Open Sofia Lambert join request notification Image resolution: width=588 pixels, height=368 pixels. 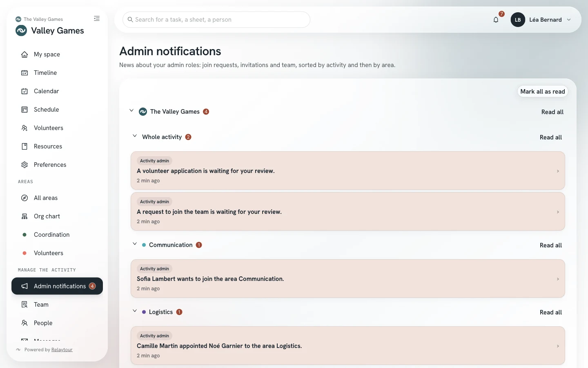click(x=348, y=278)
